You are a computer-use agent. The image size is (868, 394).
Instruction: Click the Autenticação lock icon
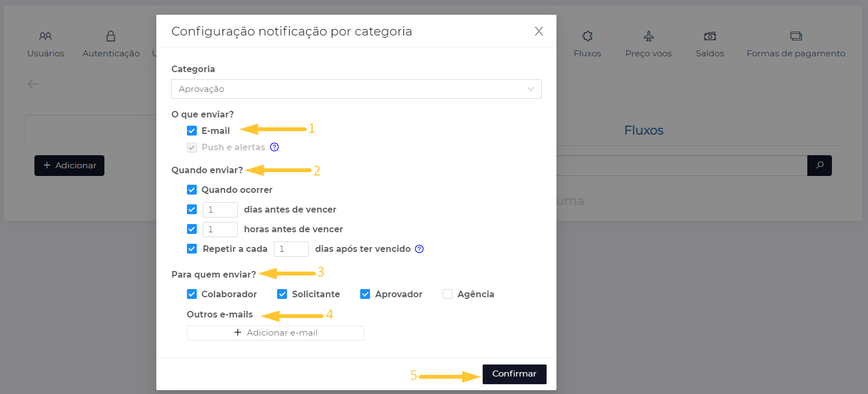pyautogui.click(x=111, y=36)
